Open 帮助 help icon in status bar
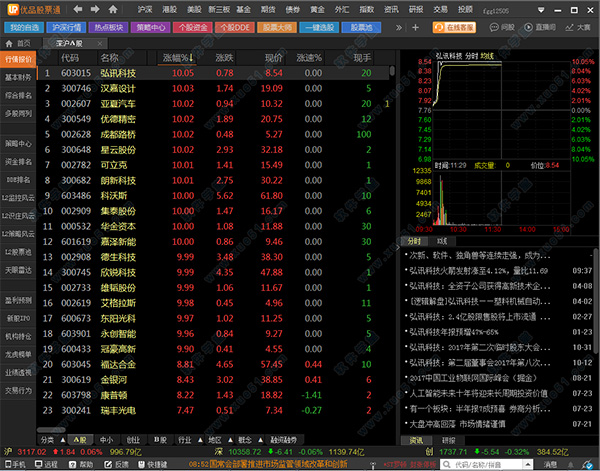This screenshot has height=471, width=600. pos(81,464)
